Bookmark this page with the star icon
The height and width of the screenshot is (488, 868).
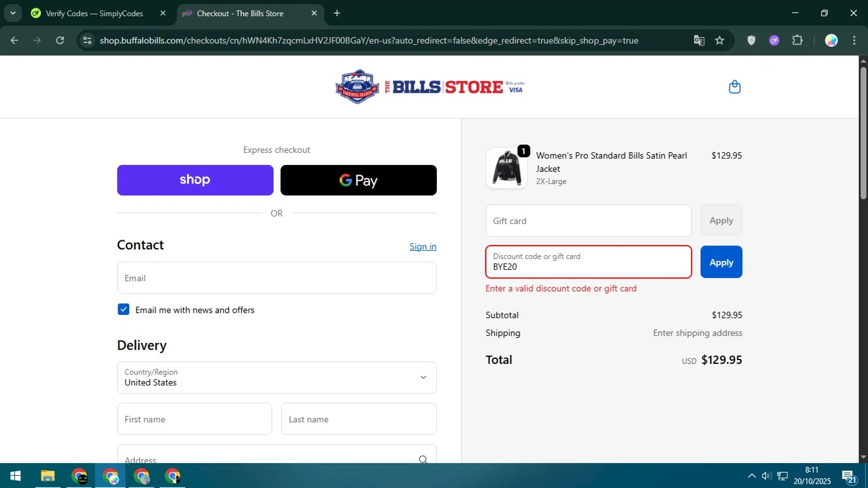coord(719,41)
